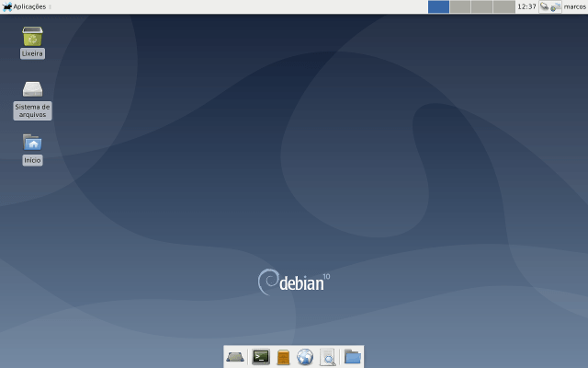Click the Lixeira label text
The width and height of the screenshot is (588, 368).
click(x=32, y=53)
